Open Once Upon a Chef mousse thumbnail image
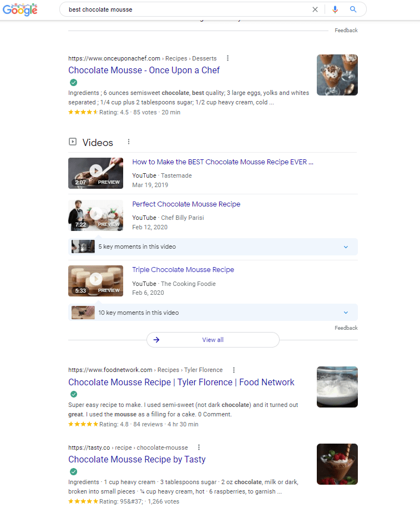This screenshot has height=513, width=420. click(337, 75)
